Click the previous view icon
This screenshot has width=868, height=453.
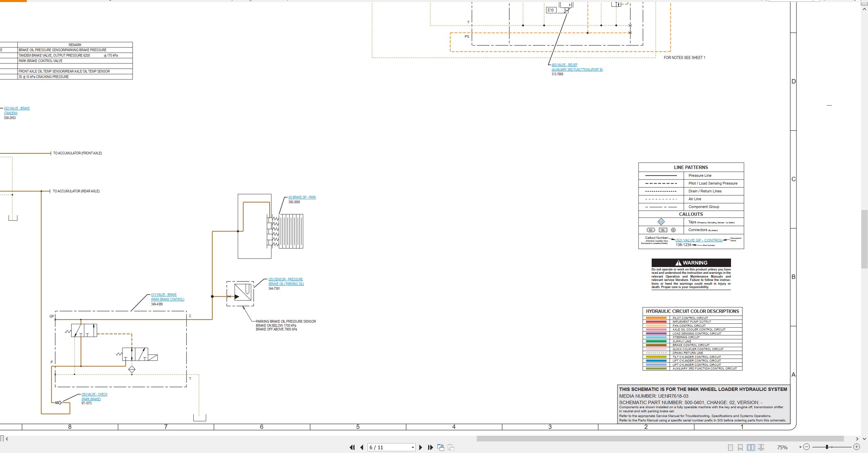[441, 448]
